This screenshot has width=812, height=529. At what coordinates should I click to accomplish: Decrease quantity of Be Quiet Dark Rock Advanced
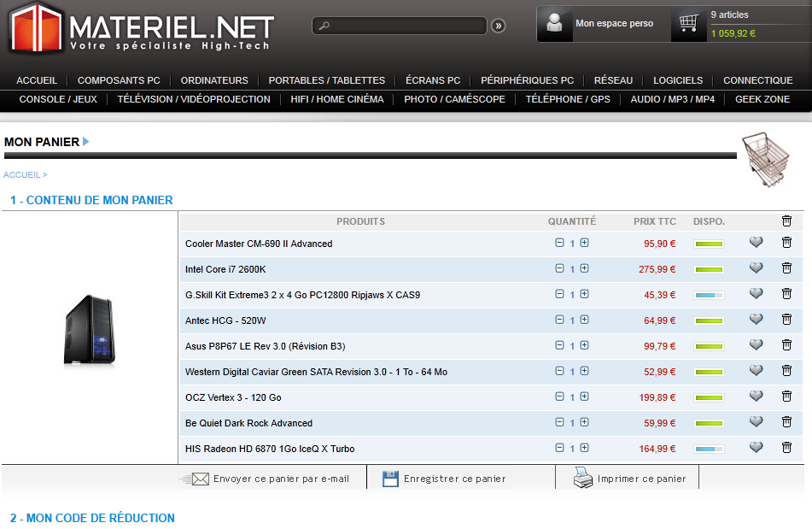coord(559,422)
